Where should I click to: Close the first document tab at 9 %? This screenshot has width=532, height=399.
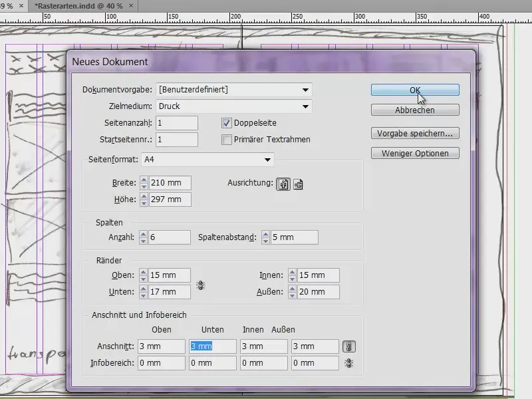pos(21,6)
